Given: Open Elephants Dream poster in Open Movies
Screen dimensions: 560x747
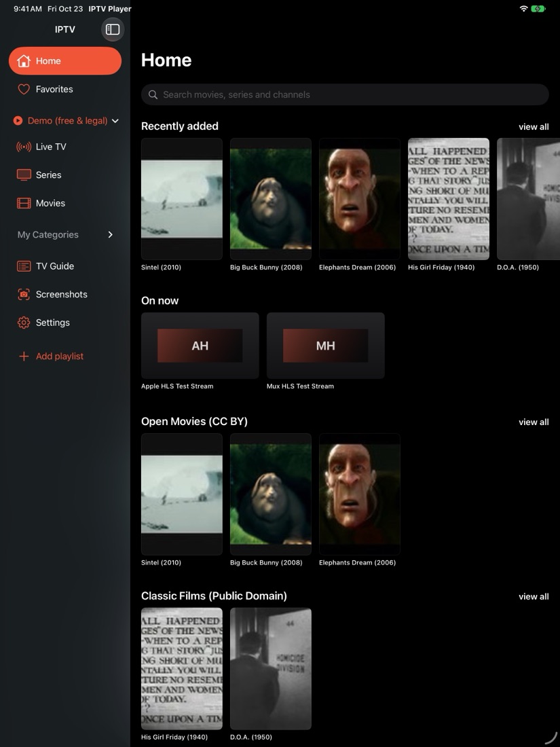Looking at the screenshot, I should 360,494.
